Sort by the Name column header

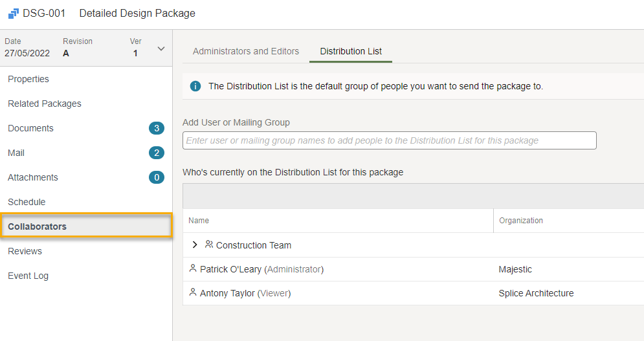[x=199, y=221]
